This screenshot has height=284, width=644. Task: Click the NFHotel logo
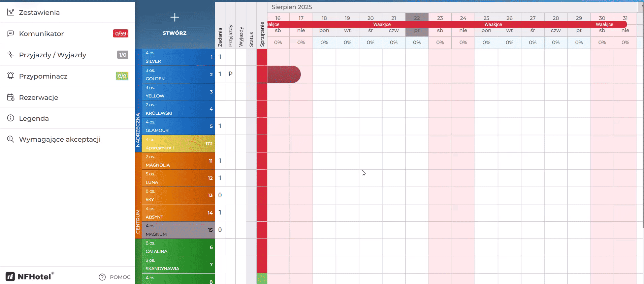30,276
